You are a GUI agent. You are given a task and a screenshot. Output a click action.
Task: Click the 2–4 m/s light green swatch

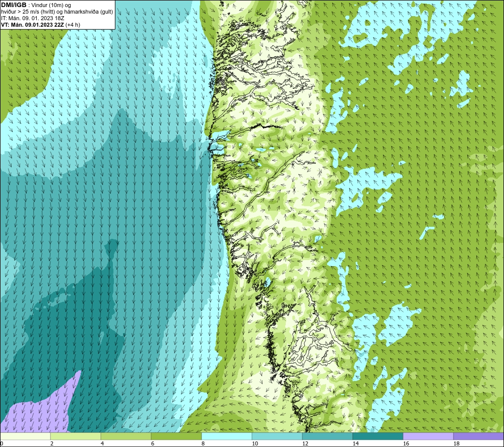coord(76,436)
